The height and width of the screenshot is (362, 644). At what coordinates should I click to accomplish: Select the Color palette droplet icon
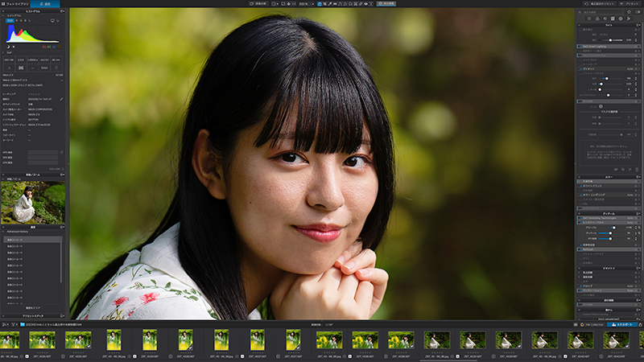(597, 19)
